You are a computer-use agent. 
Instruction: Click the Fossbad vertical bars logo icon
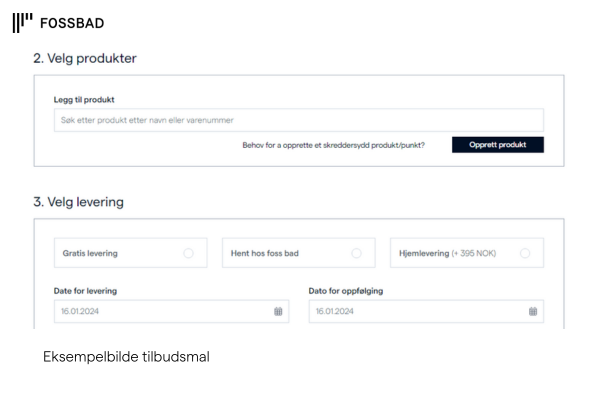pos(23,23)
